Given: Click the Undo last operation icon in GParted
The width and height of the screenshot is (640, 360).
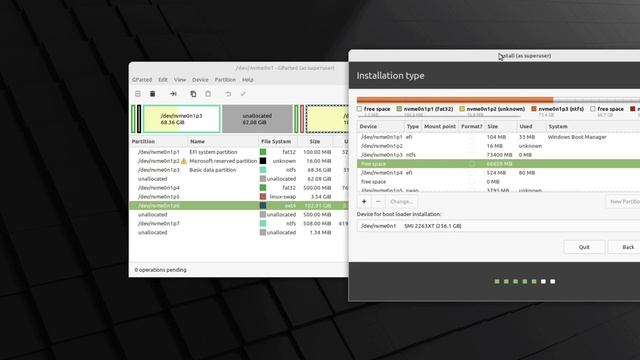Looking at the screenshot, I should pyautogui.click(x=228, y=94).
